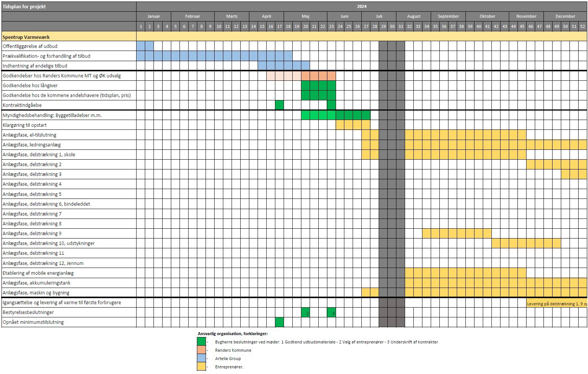This screenshot has height=374, width=588.
Task: Click the "Levering på delstrækning 1, 9" note
Action: tap(557, 303)
